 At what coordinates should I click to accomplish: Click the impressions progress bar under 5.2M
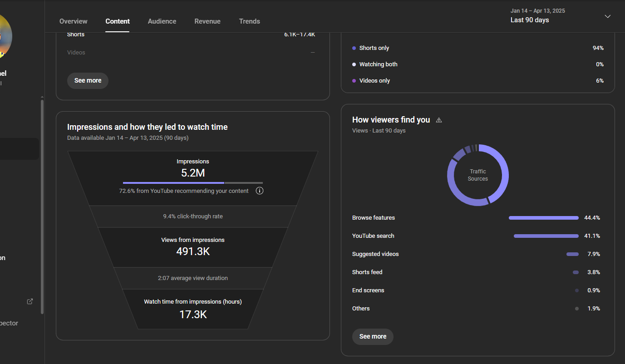tap(193, 183)
